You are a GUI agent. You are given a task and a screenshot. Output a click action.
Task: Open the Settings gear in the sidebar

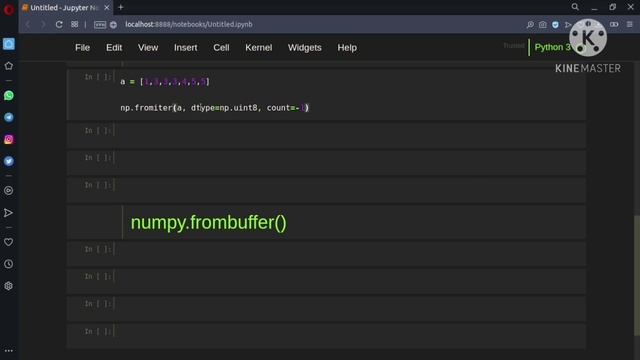9,286
